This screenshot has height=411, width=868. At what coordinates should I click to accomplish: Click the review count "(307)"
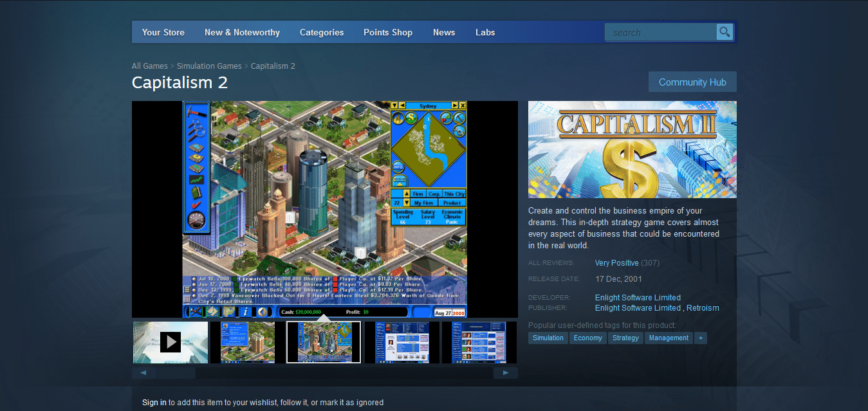coord(651,263)
